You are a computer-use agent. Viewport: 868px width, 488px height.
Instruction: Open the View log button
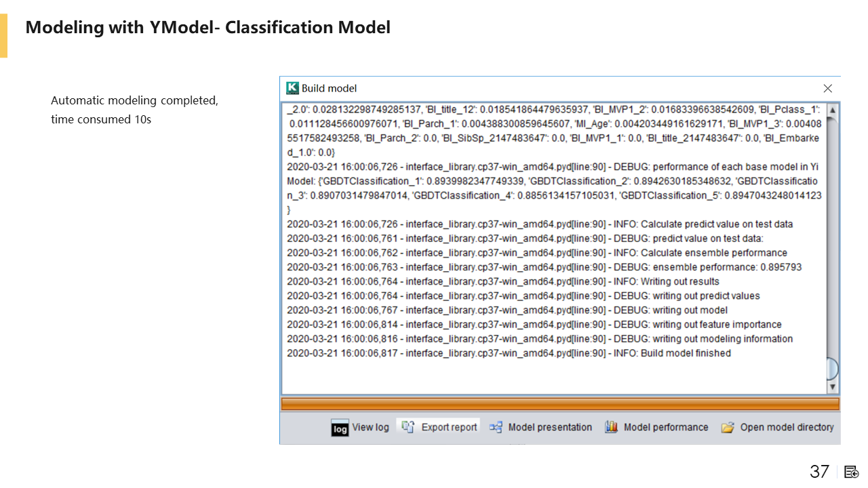360,428
